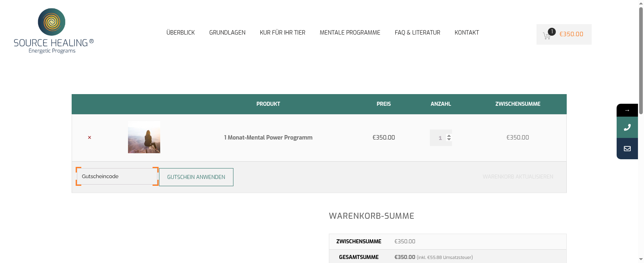
Task: Open the Grundlagen menu item
Action: (227, 33)
